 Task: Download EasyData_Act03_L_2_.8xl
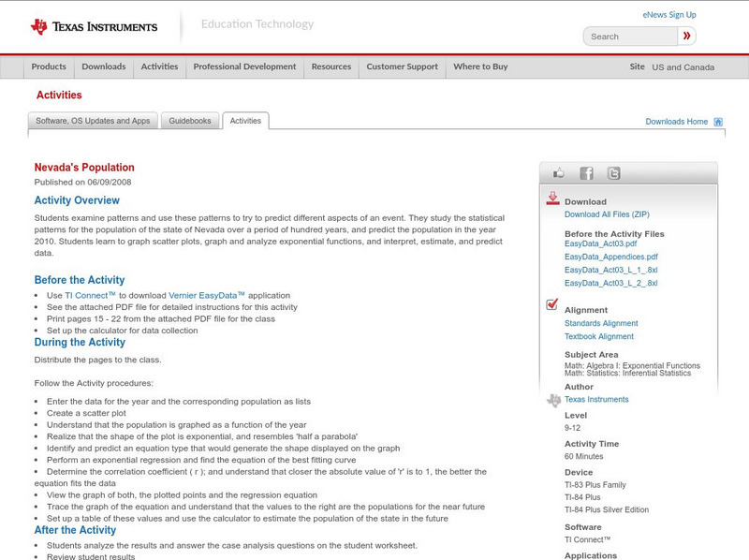pos(611,284)
